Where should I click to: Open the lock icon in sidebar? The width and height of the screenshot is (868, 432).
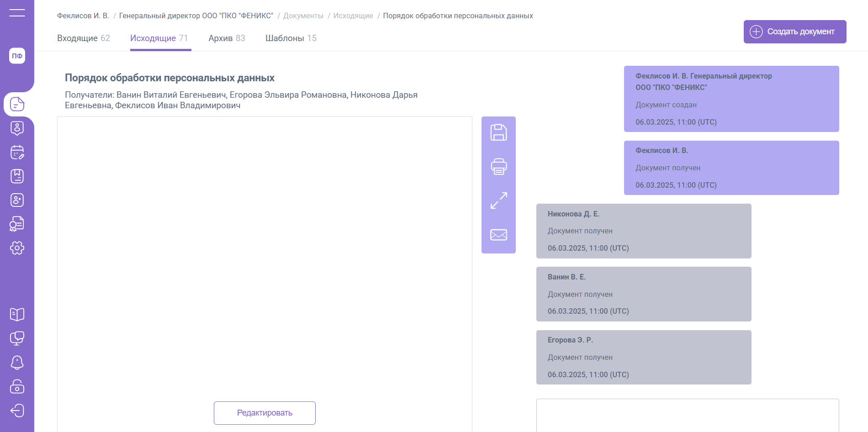click(17, 386)
